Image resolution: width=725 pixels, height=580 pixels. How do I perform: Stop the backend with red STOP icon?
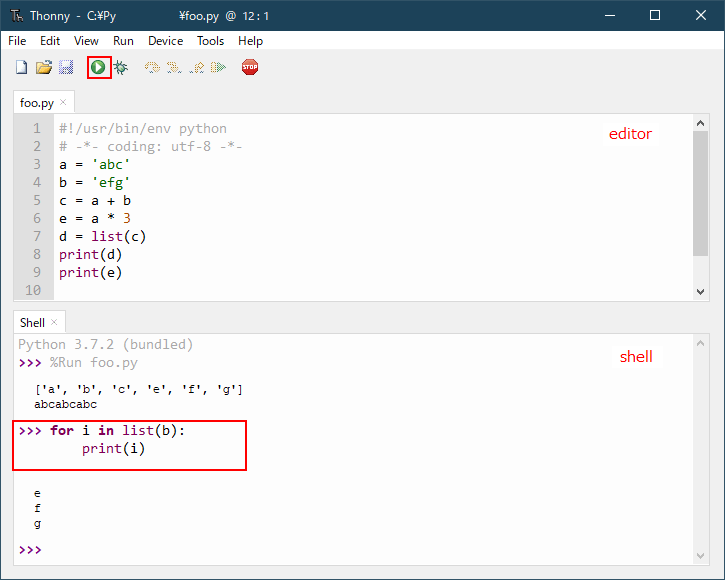click(x=250, y=68)
